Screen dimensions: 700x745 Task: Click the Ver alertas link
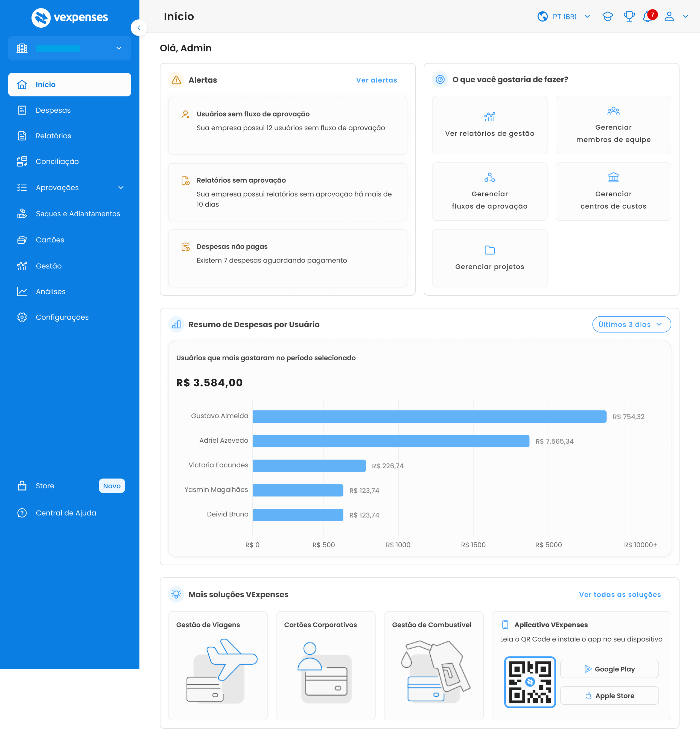tap(376, 80)
